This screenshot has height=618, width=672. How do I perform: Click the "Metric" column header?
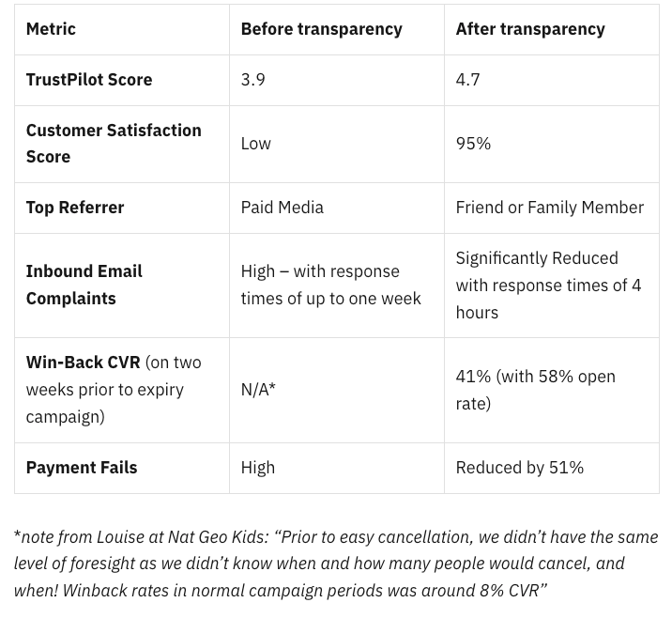(x=51, y=29)
